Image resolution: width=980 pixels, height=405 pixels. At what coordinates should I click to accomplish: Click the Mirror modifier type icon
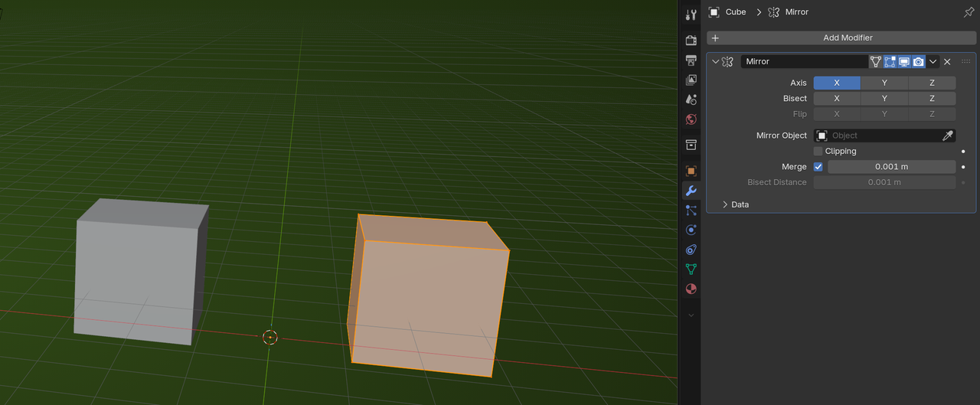click(728, 61)
